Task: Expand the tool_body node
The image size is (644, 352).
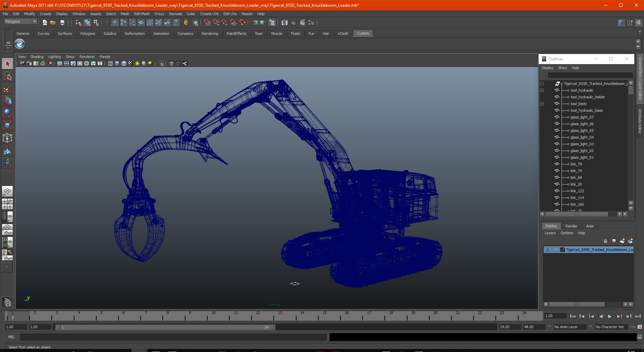Action: coord(542,104)
